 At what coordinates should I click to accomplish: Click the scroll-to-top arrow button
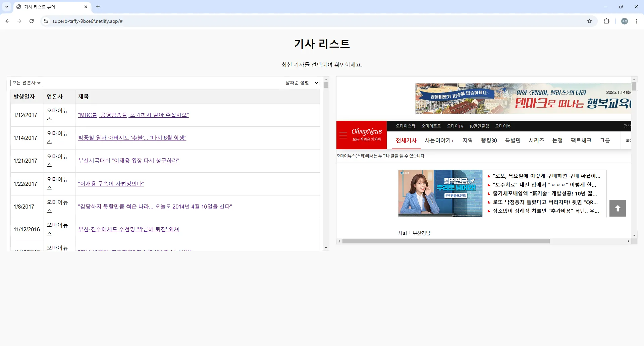click(x=618, y=208)
